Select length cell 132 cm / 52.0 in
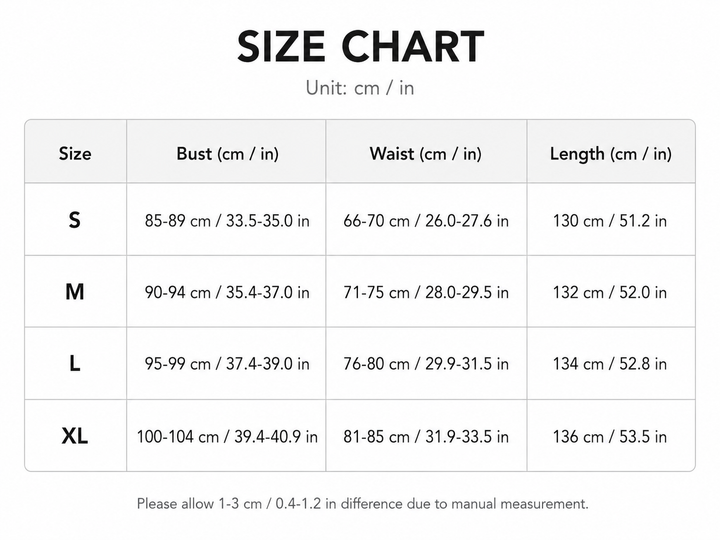The height and width of the screenshot is (540, 720). [610, 292]
